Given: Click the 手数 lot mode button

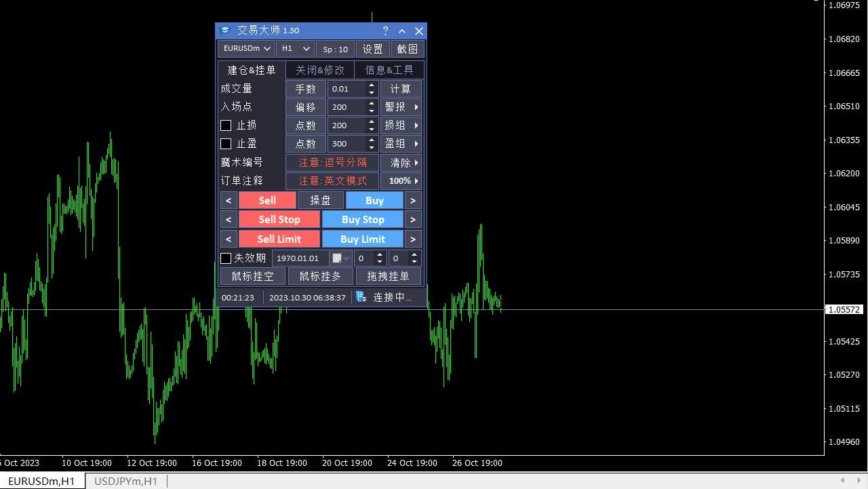Looking at the screenshot, I should [306, 89].
